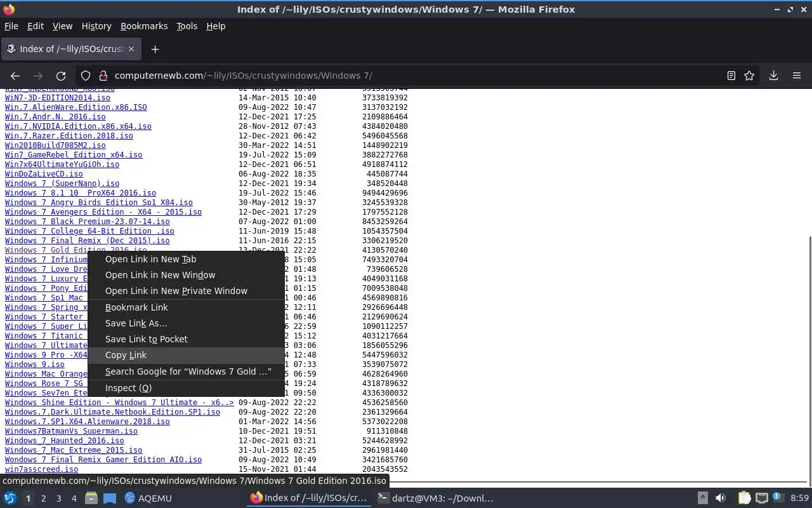The width and height of the screenshot is (812, 508).
Task: Switch to the AQEMU taskbar window
Action: click(x=148, y=498)
